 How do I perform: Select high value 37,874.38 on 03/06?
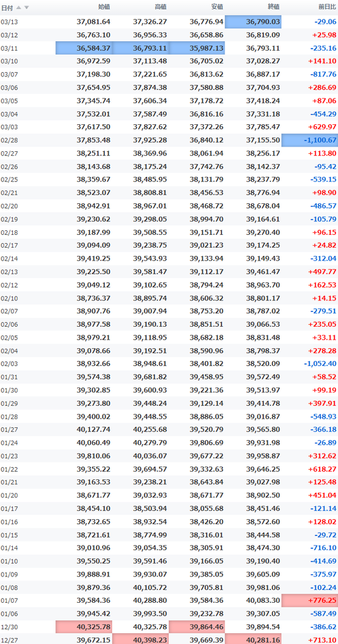pos(150,88)
